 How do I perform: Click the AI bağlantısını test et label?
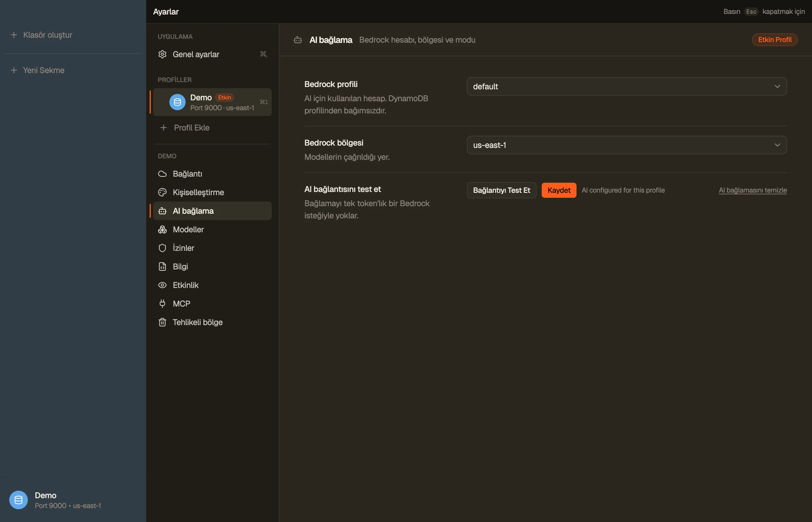pyautogui.click(x=342, y=189)
